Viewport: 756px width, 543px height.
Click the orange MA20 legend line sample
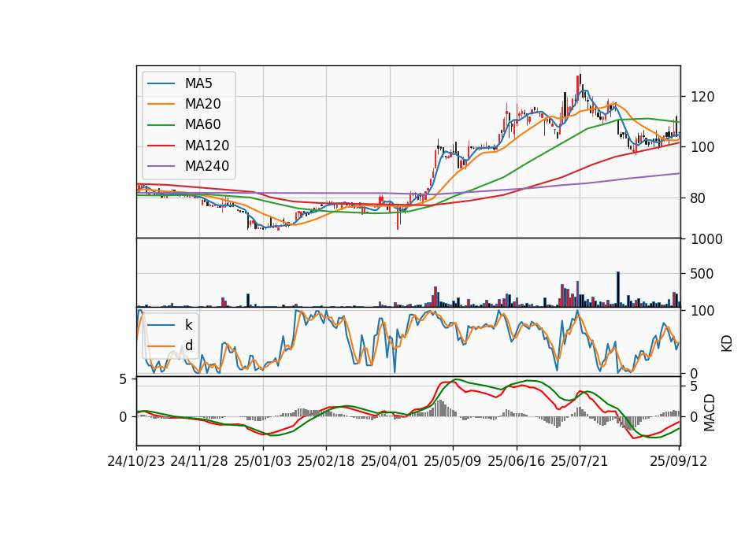tap(161, 104)
